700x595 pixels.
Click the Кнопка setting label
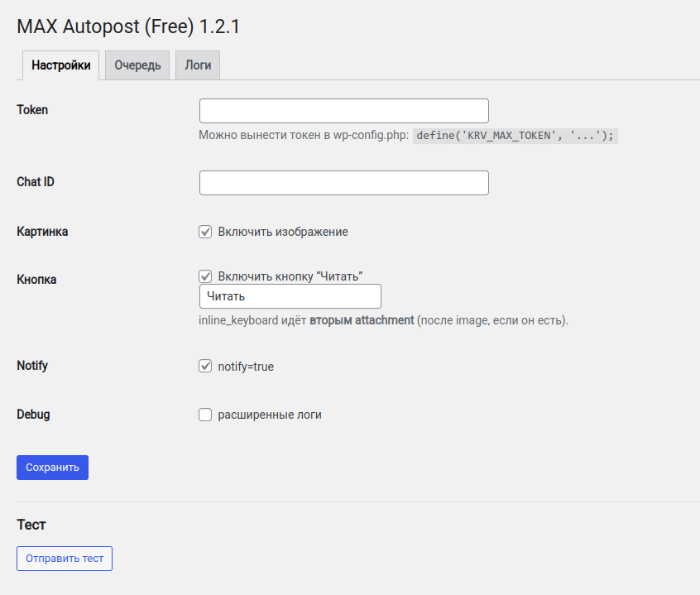[x=36, y=280]
